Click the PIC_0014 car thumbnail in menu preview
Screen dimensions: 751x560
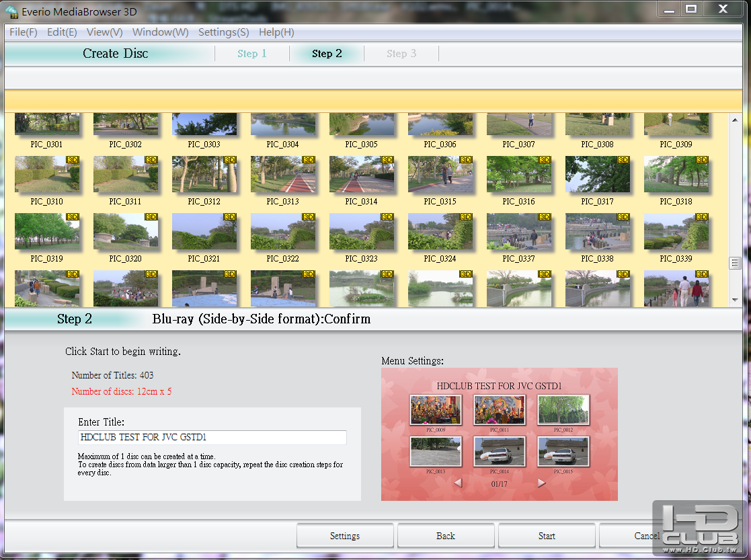500,451
